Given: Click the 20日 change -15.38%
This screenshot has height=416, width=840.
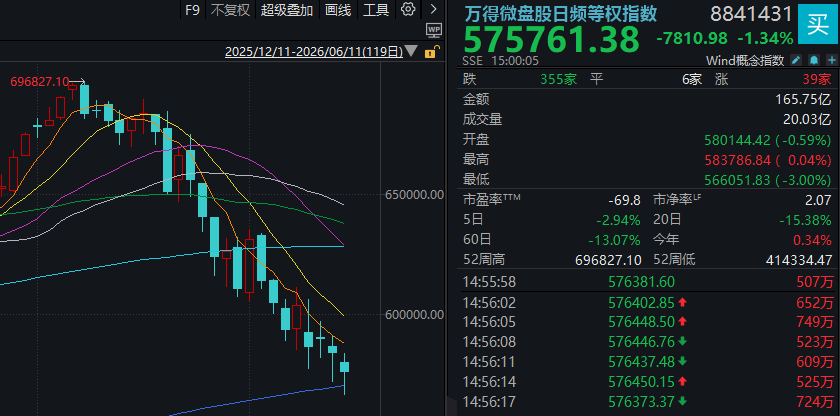Looking at the screenshot, I should pyautogui.click(x=807, y=220).
